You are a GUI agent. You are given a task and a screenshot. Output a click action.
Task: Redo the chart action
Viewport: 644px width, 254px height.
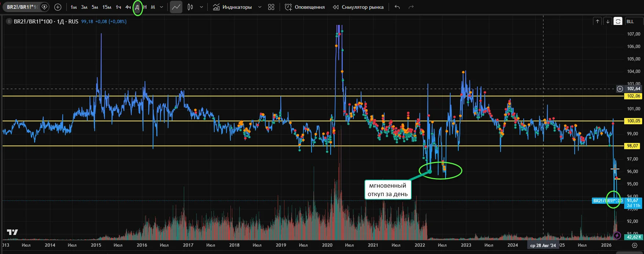coord(411,7)
